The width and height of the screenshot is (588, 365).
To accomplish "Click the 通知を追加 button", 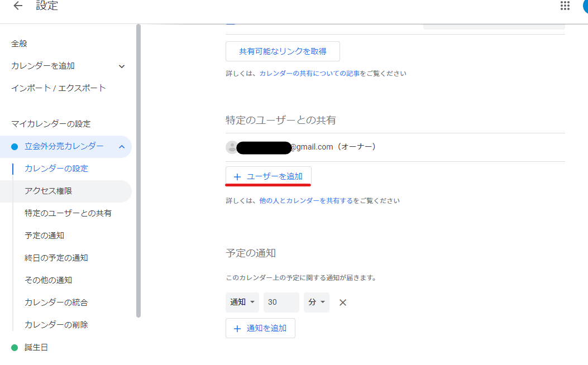I will point(260,328).
